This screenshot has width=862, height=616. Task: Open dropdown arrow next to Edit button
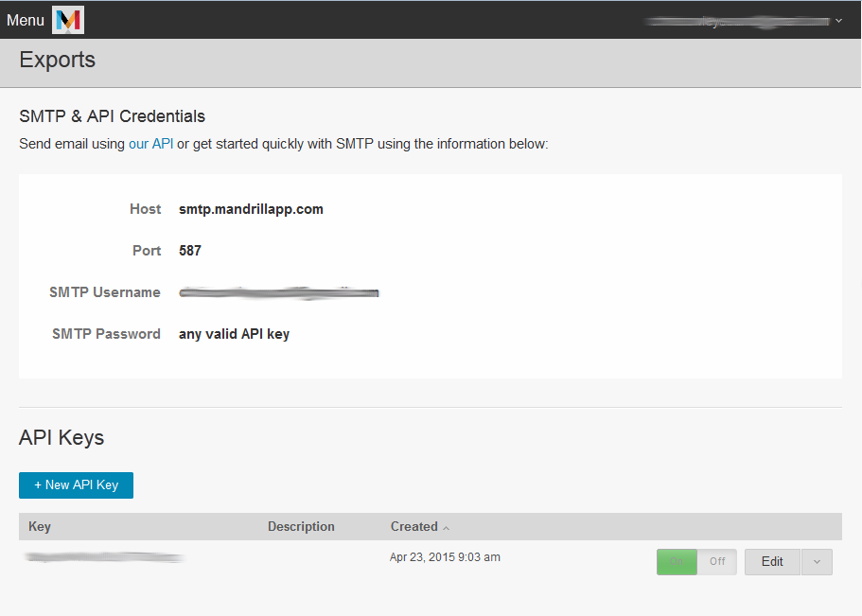point(817,561)
